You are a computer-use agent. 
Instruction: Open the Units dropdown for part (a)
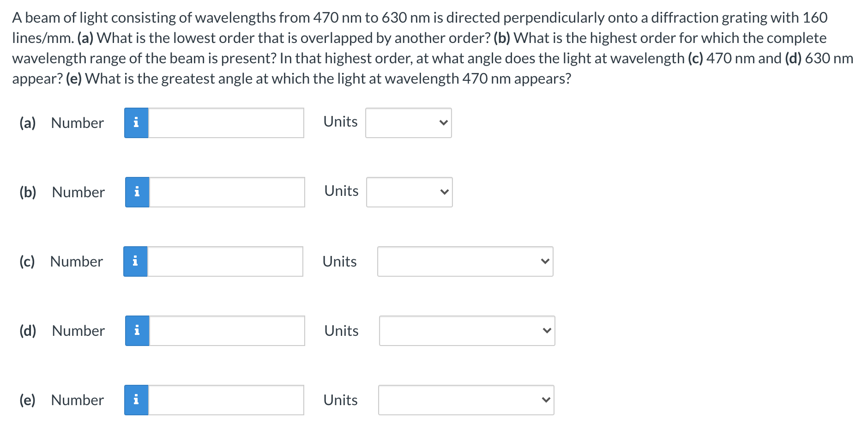tap(408, 122)
